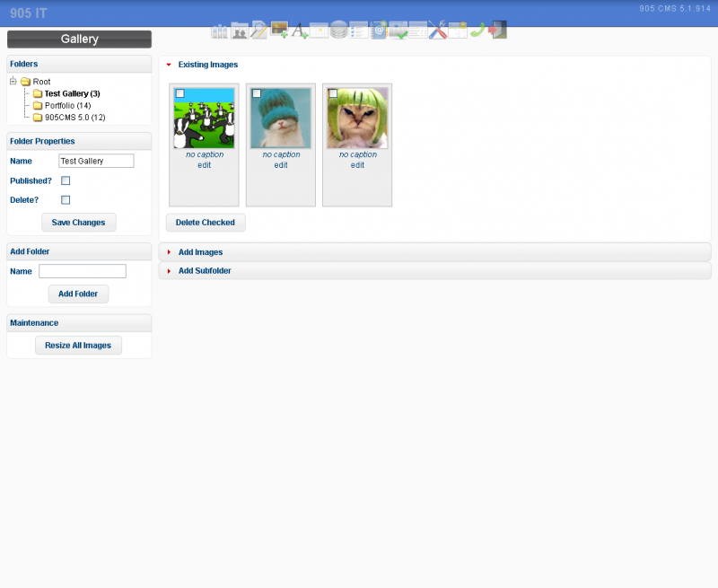Click the Save Changes button
The image size is (718, 588).
pyautogui.click(x=79, y=223)
